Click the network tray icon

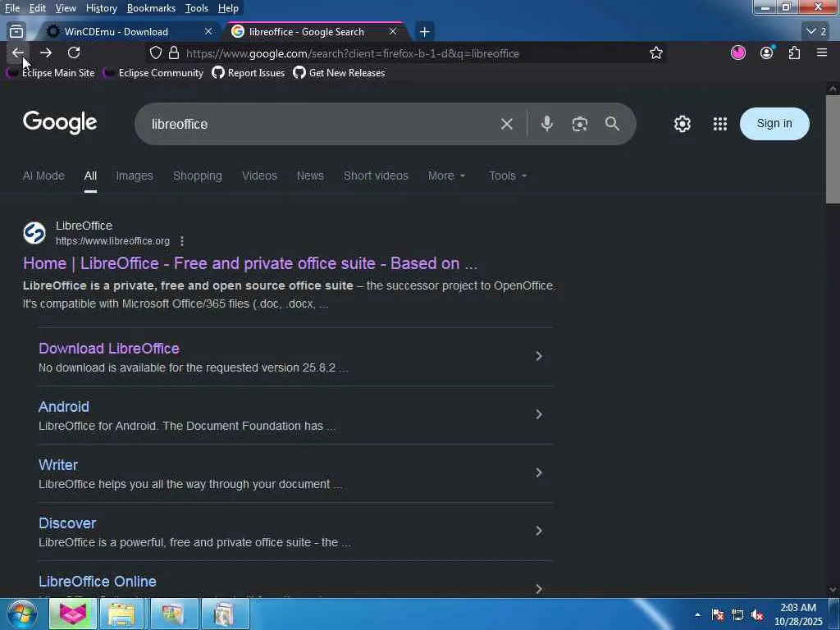pos(737,614)
